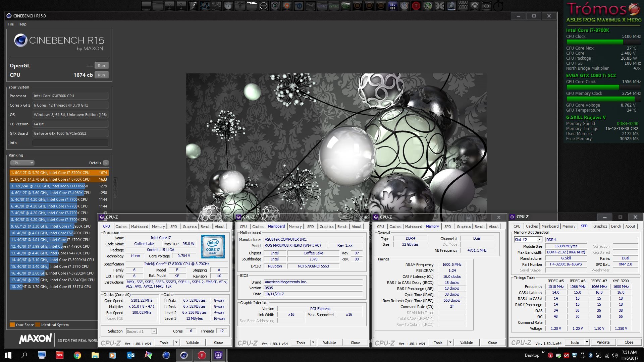
Task: Click the keyboard icon in the top dock
Action: (463, 6)
